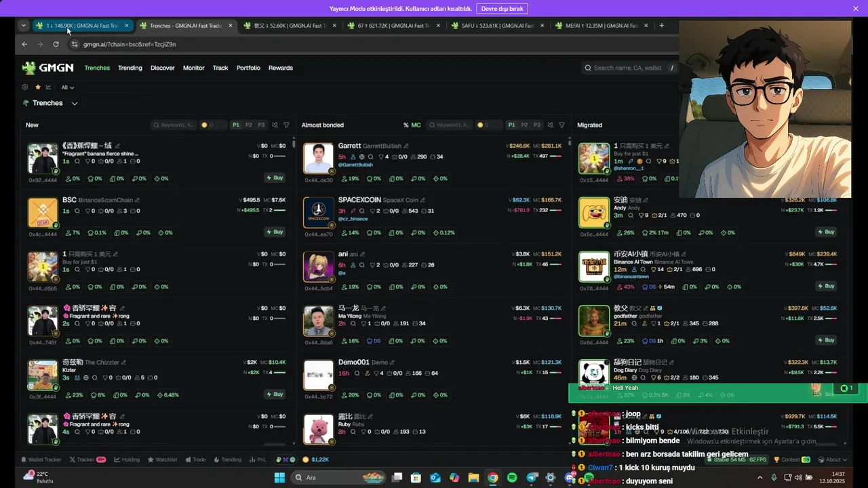Open Garrett token avatar thumbnail
The height and width of the screenshot is (488, 868).
[x=318, y=158]
